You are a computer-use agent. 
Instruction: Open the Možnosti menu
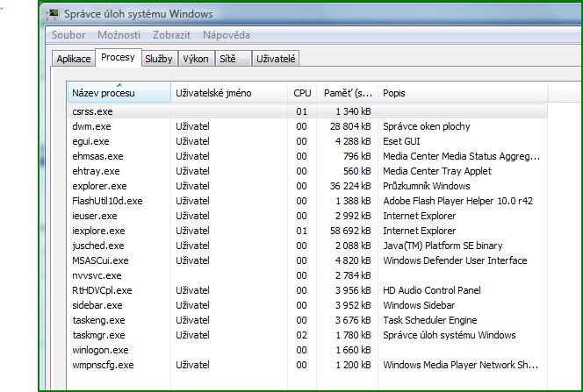pos(121,35)
